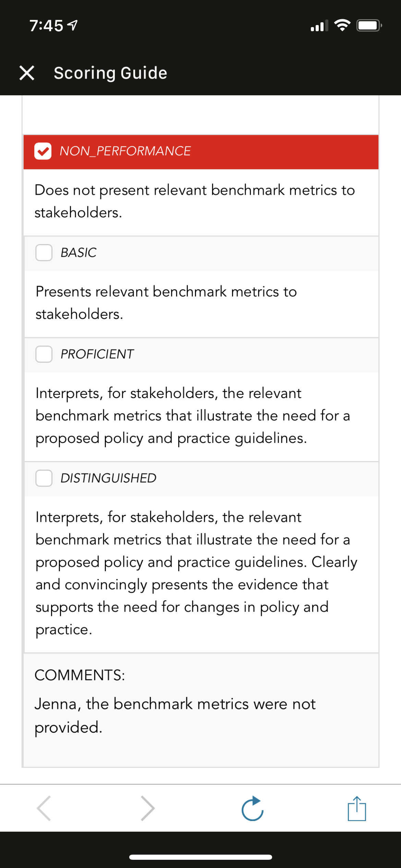The width and height of the screenshot is (401, 868).
Task: Tap the browser forward arrow
Action: [148, 808]
